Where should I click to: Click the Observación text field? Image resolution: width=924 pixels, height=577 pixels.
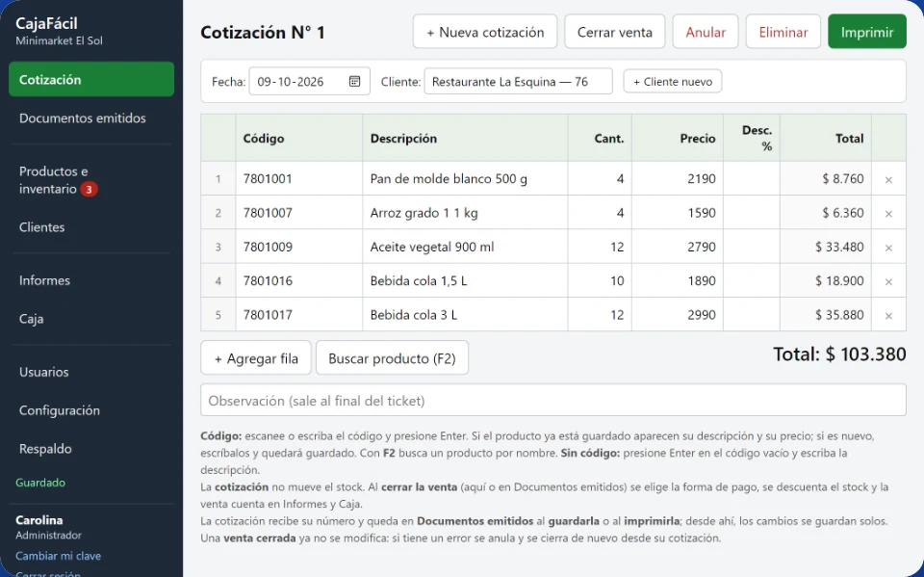553,401
